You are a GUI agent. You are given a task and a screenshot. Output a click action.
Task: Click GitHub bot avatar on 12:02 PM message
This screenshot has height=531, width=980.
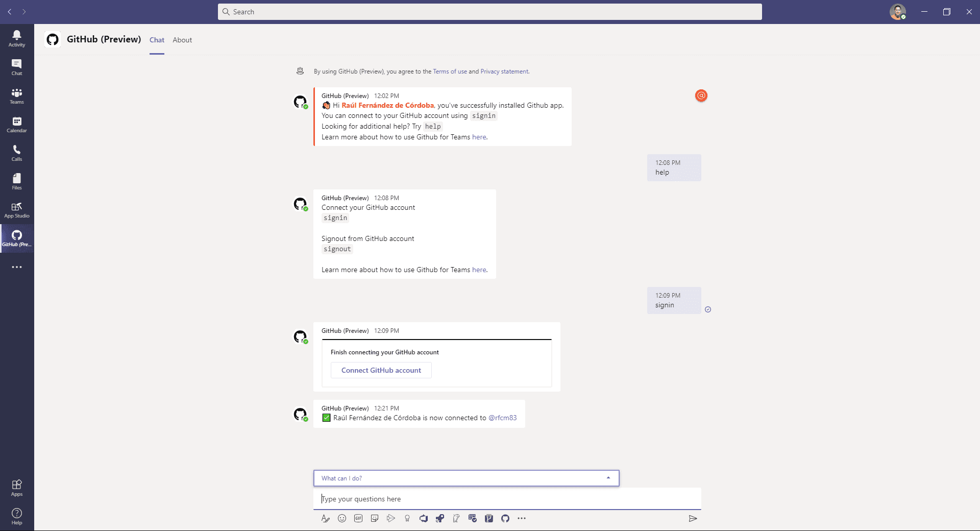click(x=300, y=102)
